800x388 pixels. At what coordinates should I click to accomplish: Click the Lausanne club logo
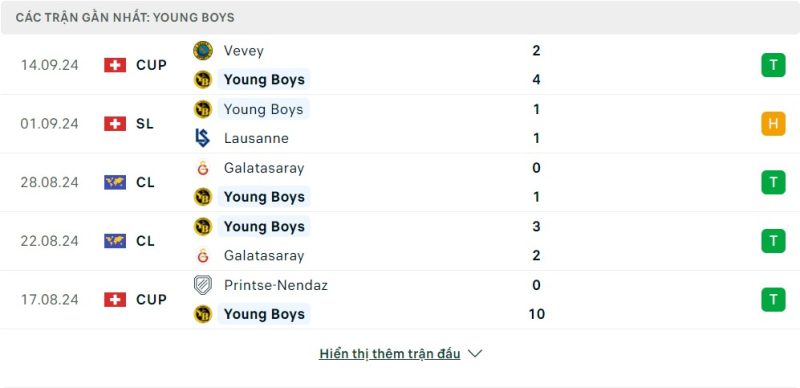coord(203,138)
